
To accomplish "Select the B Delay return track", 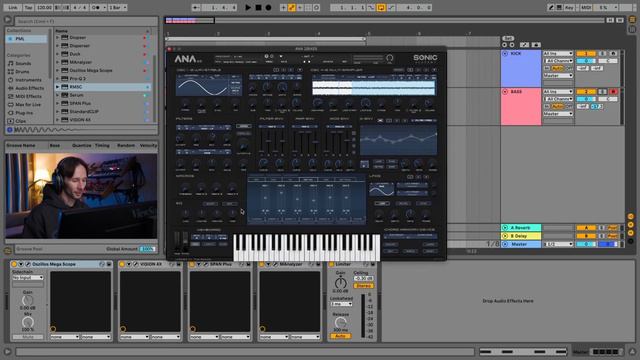I will coord(520,236).
